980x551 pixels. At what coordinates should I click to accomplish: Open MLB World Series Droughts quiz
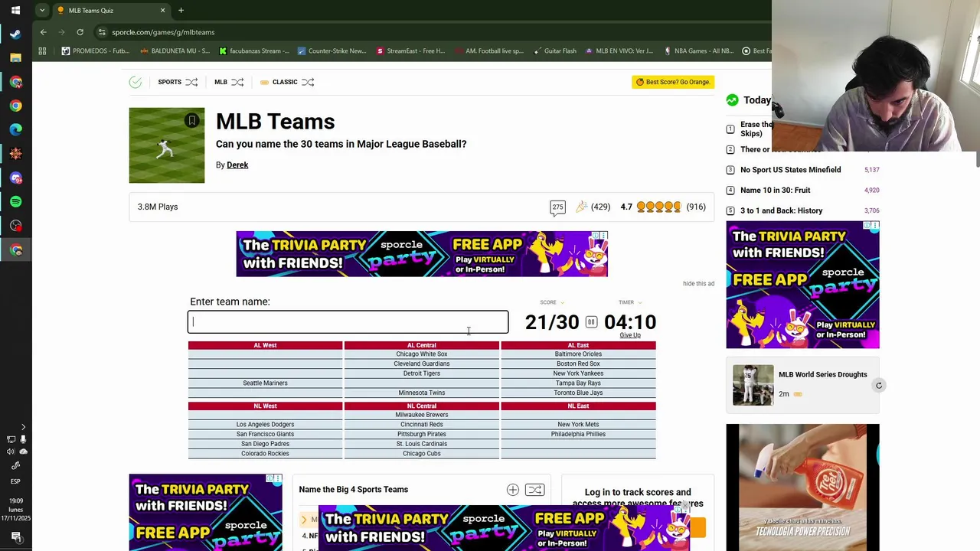822,375
